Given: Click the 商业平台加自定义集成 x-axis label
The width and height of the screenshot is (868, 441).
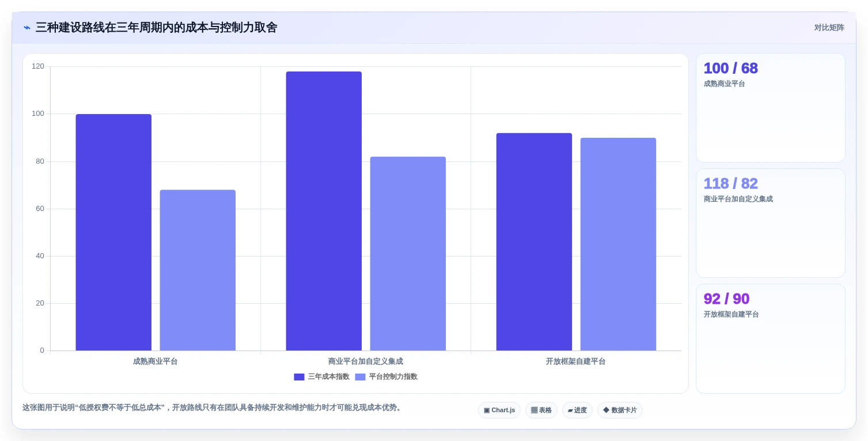Looking at the screenshot, I should tap(366, 361).
